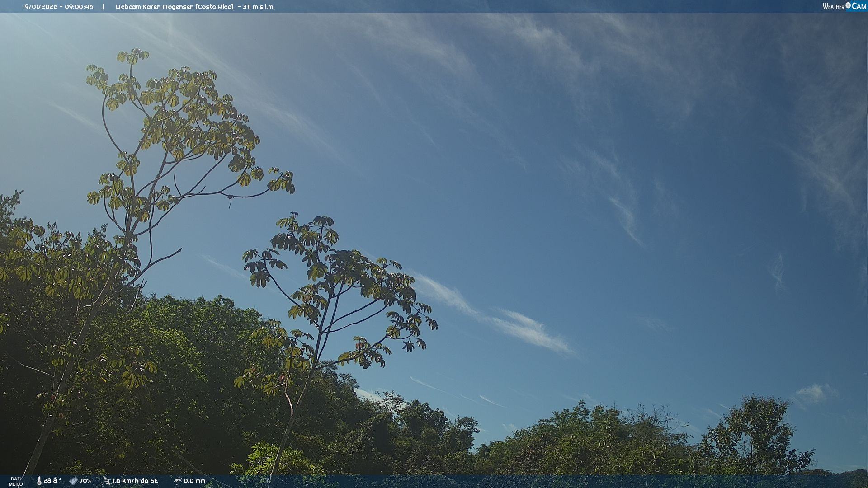Click the 0.0 mm rainfall value

[x=194, y=481]
